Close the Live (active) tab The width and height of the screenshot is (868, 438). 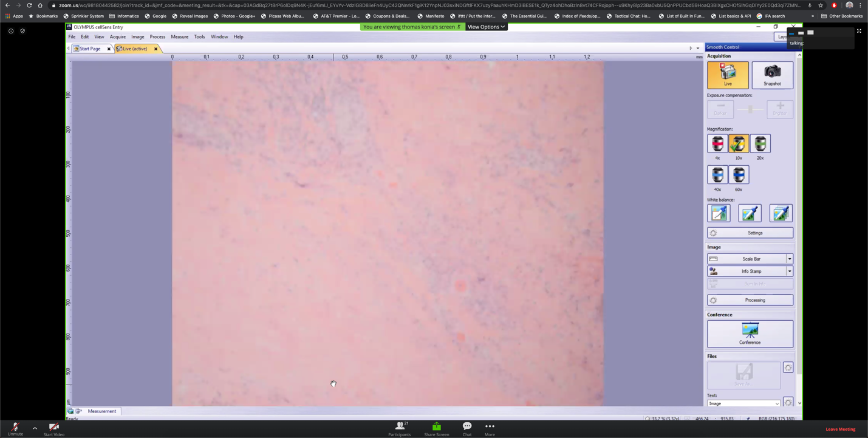[x=155, y=49]
